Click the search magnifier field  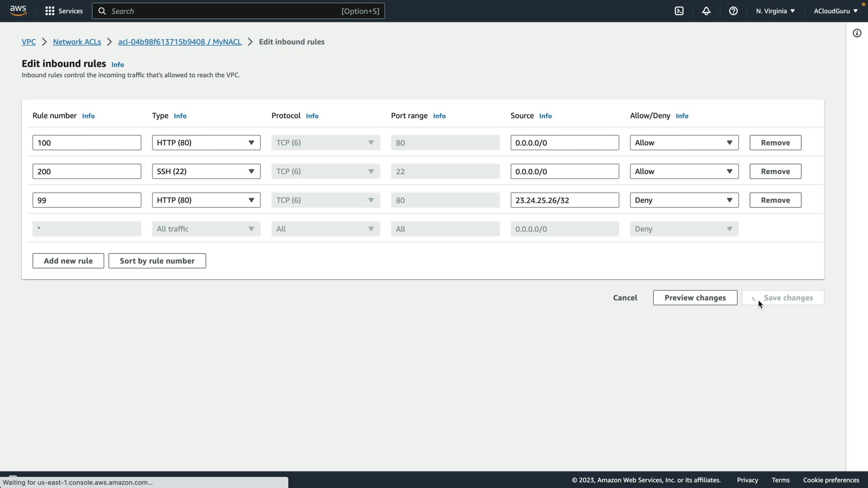pyautogui.click(x=238, y=11)
